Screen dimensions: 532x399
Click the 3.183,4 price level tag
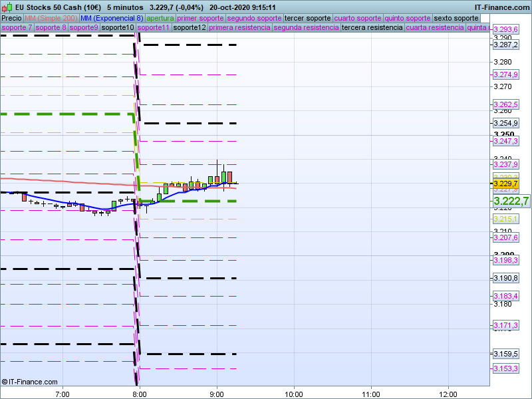[505, 296]
